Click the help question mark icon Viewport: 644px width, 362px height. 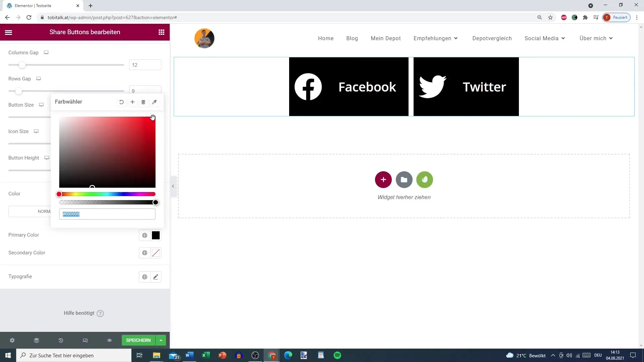pyautogui.click(x=100, y=313)
